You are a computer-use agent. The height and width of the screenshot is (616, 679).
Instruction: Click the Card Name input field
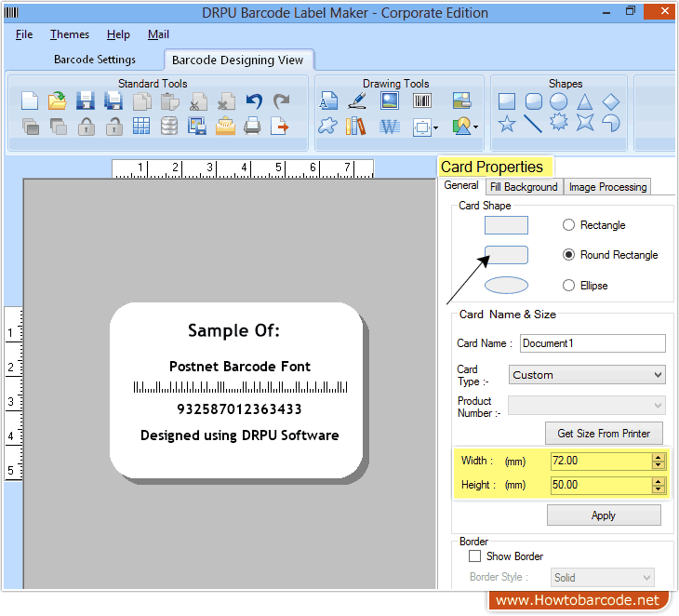click(x=592, y=343)
